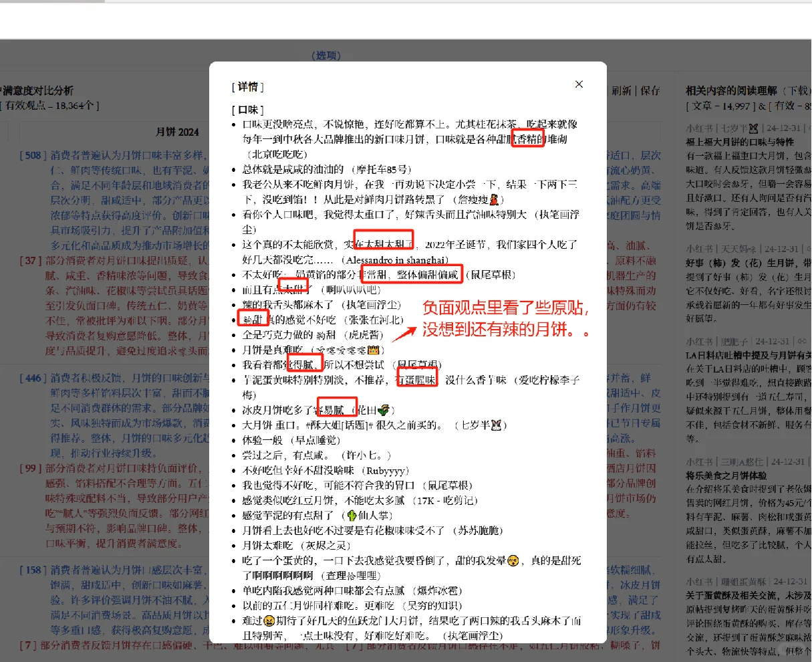This screenshot has width=812, height=662.
Task: Open viewpoint group [508] in background list
Action: (x=32, y=155)
